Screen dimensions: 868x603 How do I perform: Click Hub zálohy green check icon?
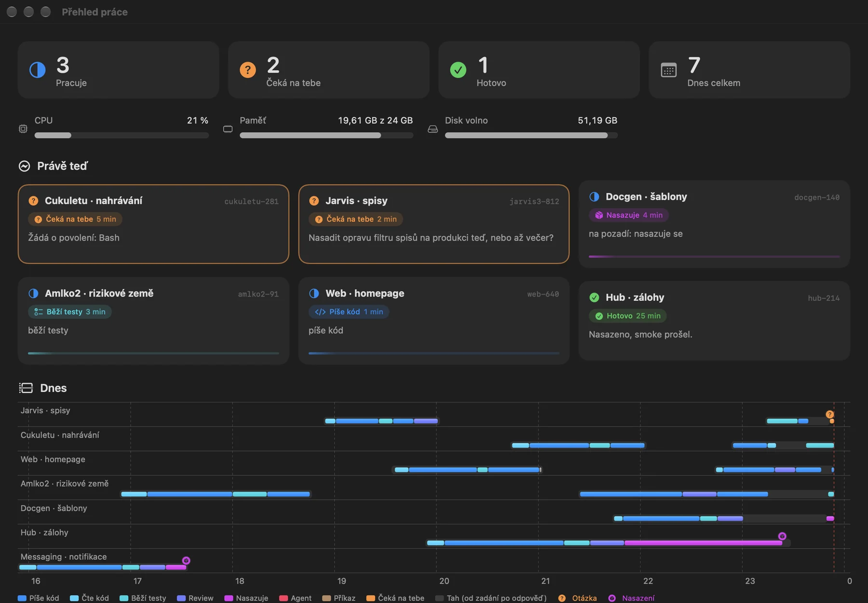[594, 297]
